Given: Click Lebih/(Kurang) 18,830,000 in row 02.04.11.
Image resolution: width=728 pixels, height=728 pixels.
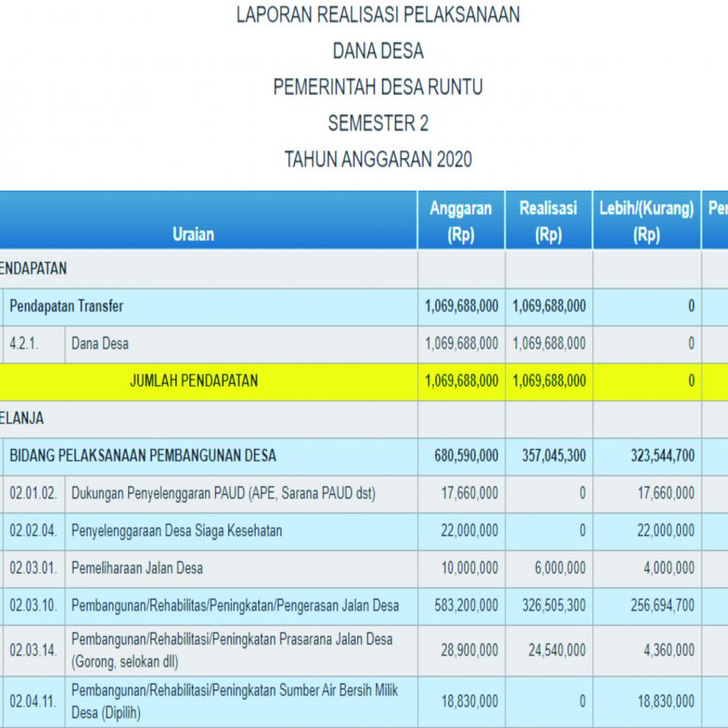Looking at the screenshot, I should (666, 702).
